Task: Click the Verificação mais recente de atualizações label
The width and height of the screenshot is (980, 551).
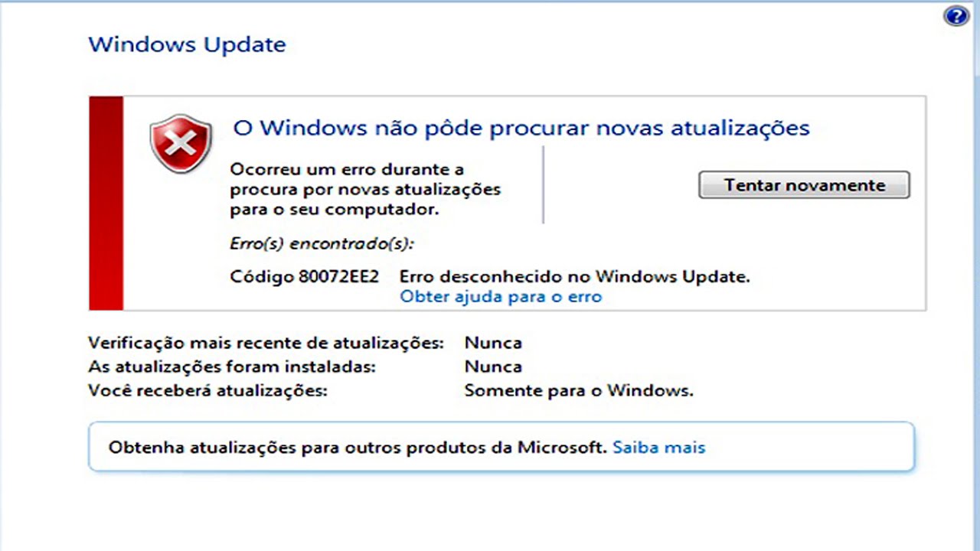Action: coord(266,343)
